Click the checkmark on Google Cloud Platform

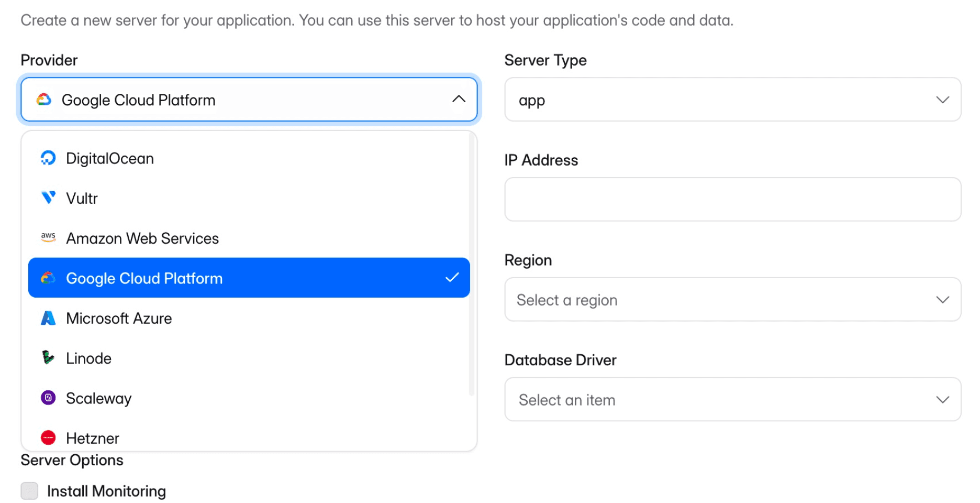[x=452, y=278]
